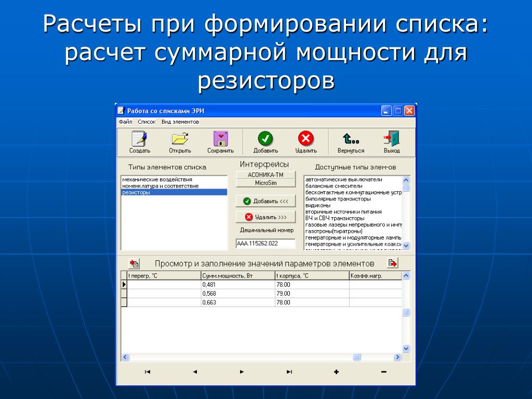Go back with the Вернуться icon

click(351, 142)
